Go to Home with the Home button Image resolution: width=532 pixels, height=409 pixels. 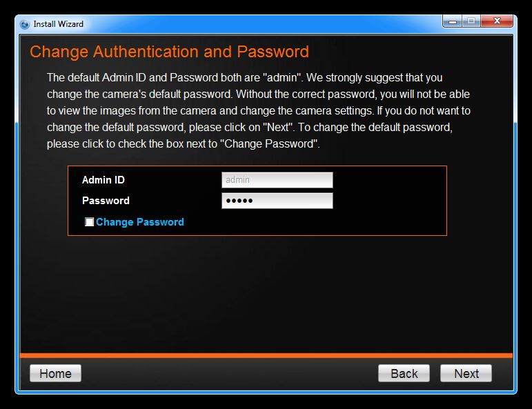coord(55,373)
